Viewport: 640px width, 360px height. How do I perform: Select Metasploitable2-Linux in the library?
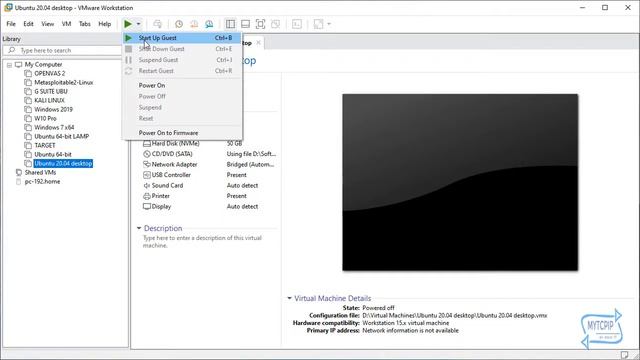pos(64,82)
